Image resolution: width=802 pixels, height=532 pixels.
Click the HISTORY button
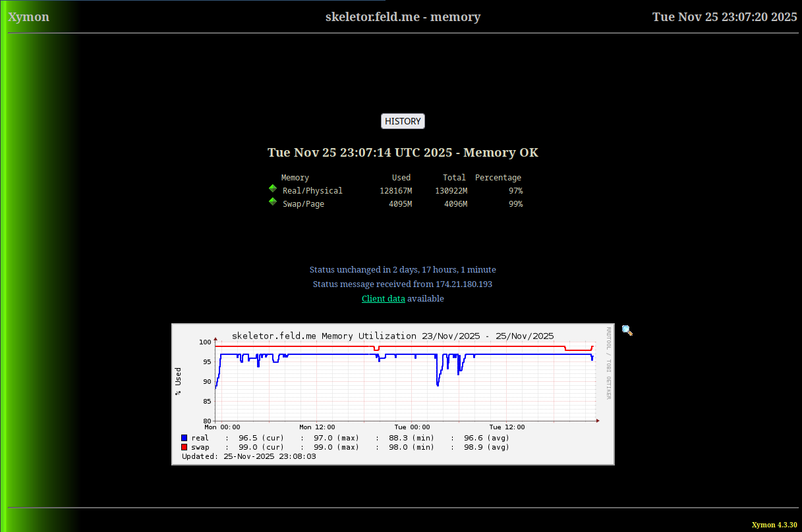click(403, 121)
